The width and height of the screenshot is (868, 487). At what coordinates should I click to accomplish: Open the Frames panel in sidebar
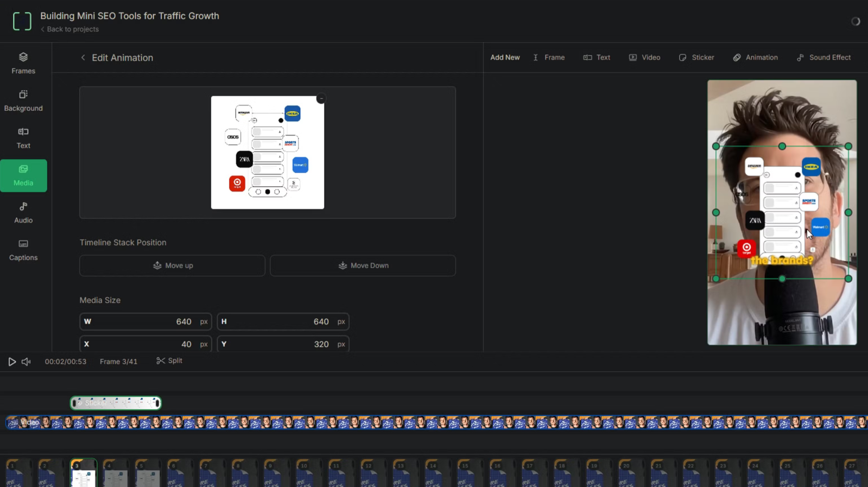(23, 64)
